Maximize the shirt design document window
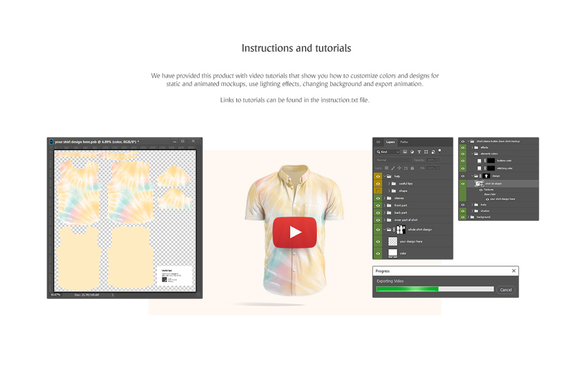 pos(182,141)
